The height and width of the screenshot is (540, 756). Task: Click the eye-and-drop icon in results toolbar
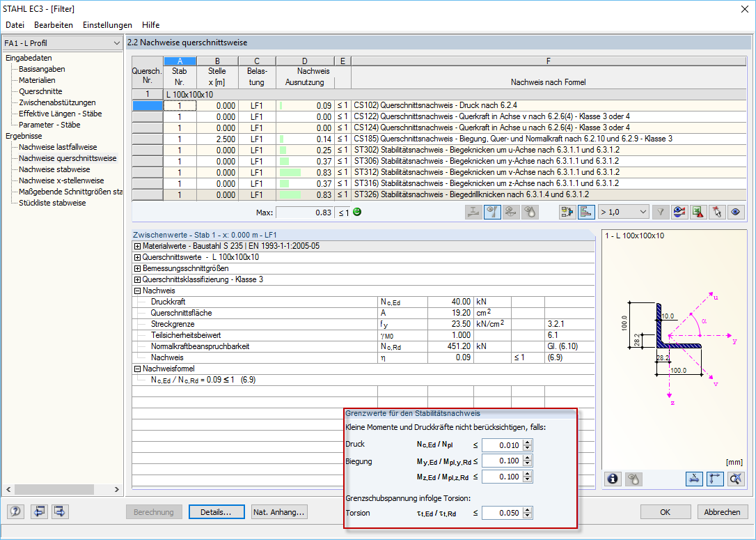[530, 212]
